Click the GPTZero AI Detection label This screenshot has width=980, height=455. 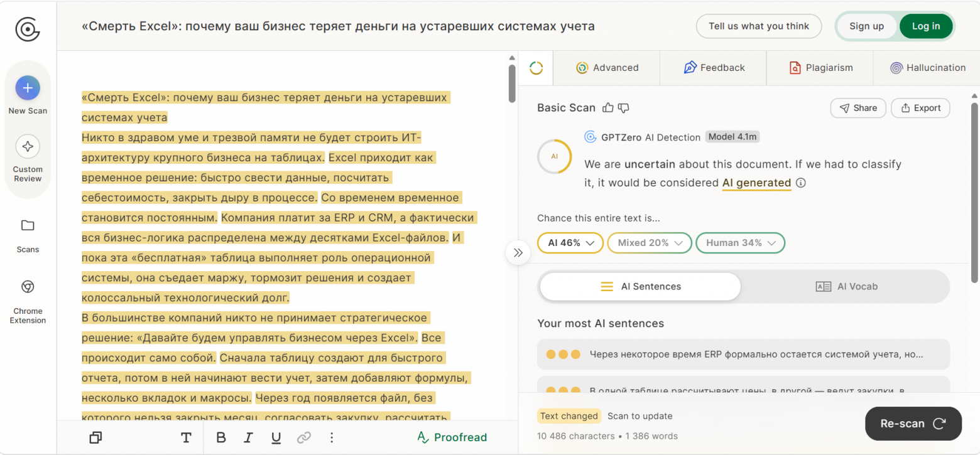(x=651, y=137)
